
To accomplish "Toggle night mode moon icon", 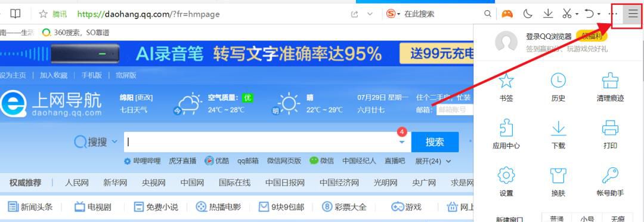I will [528, 14].
